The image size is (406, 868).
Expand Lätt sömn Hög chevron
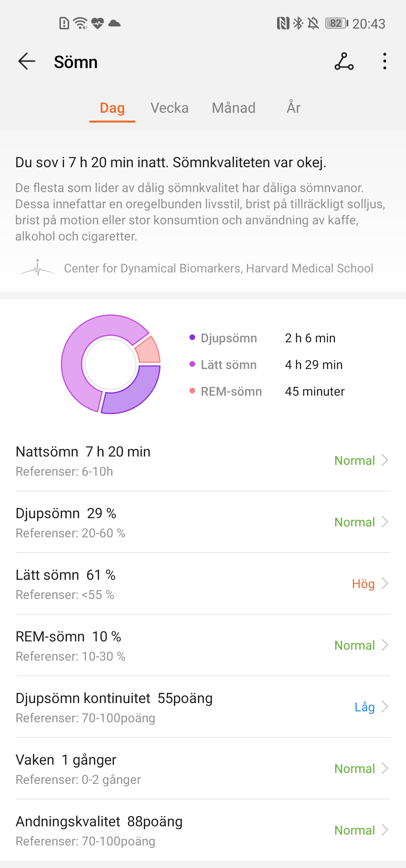[x=385, y=584]
